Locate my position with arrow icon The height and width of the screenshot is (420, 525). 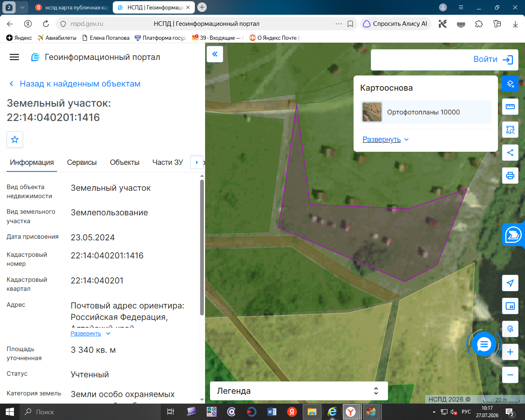pos(510,283)
